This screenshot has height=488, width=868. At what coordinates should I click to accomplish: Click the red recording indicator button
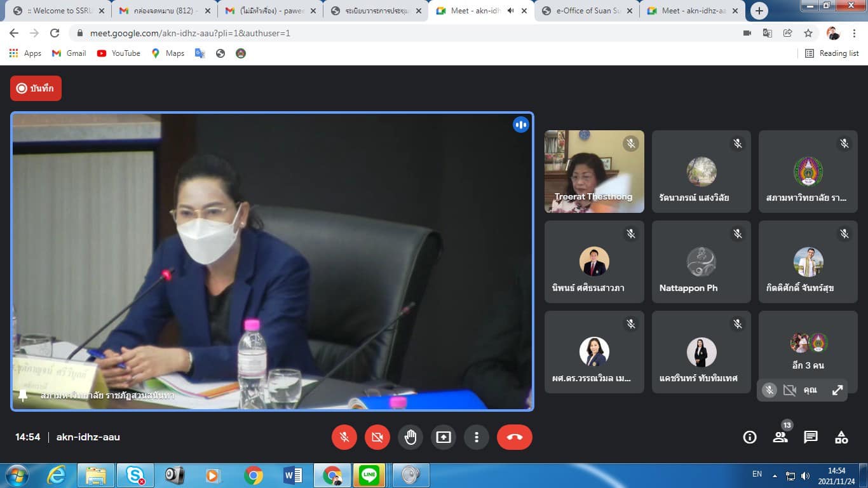(x=36, y=88)
